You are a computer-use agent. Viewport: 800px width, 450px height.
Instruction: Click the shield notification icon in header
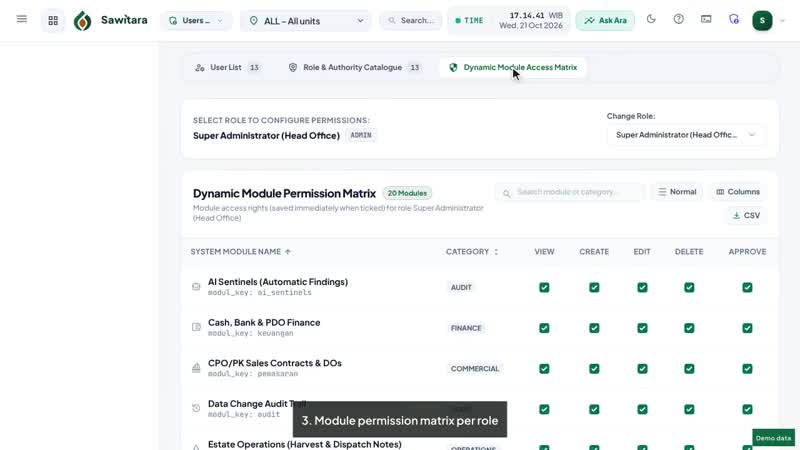click(x=734, y=19)
